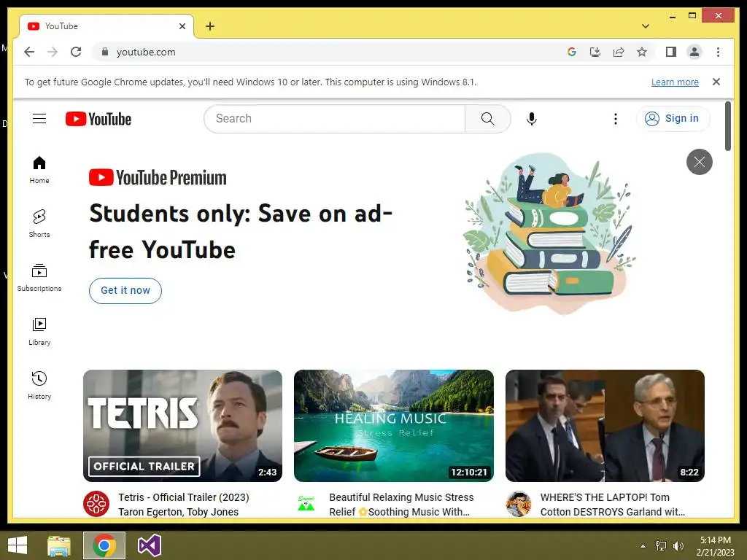Open the Chrome three-dot menu
The height and width of the screenshot is (560, 747).
tap(718, 52)
